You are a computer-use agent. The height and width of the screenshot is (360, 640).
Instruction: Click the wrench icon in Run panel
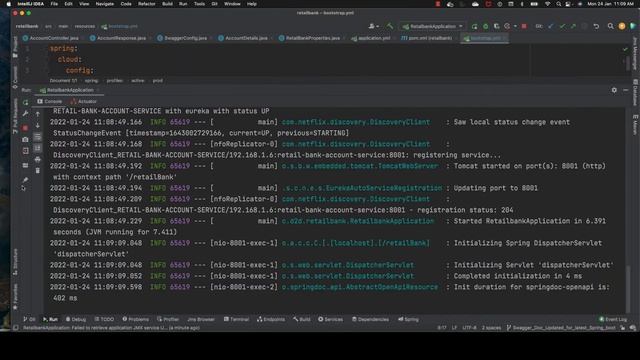tap(25, 113)
